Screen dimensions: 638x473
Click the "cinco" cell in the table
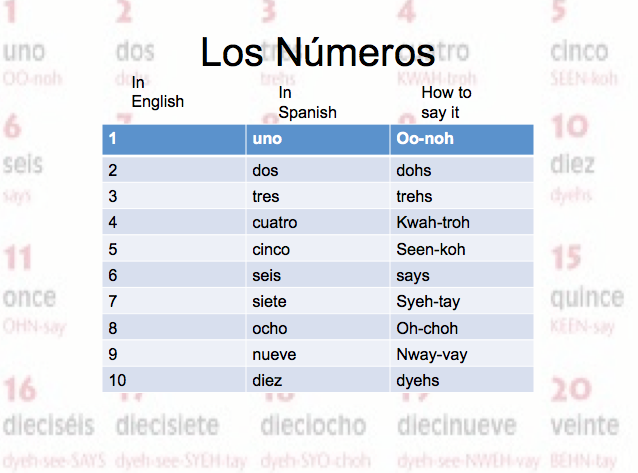271,249
